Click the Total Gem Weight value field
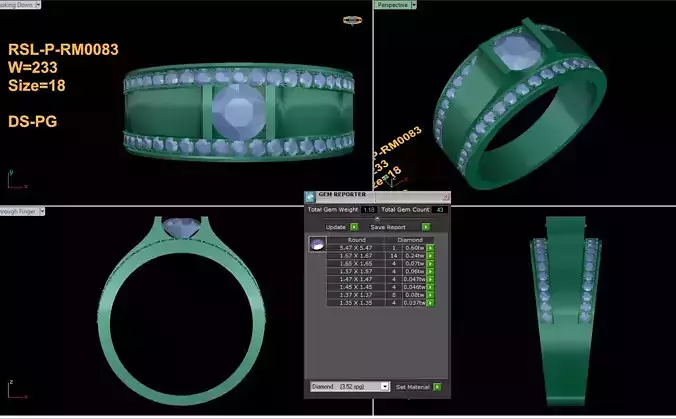Screen dimensions: 676x419 [x=368, y=210]
